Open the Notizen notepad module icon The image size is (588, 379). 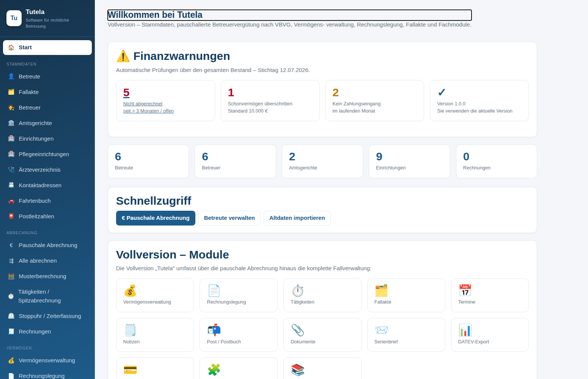click(x=130, y=330)
